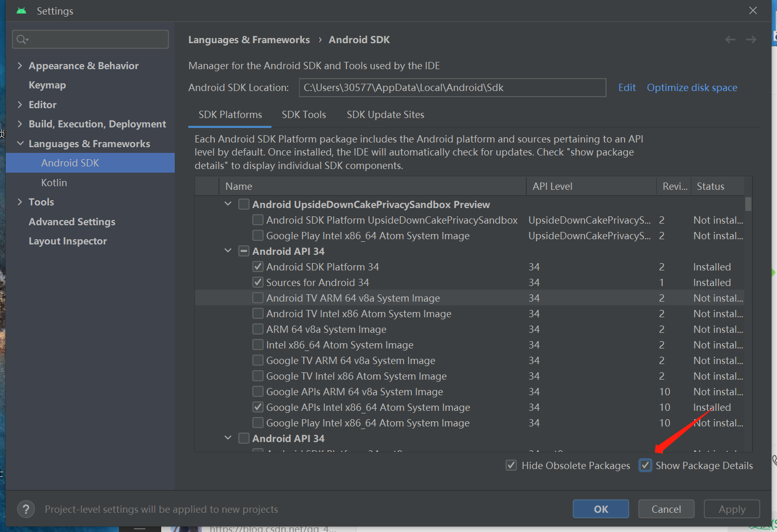Expand the Editor settings section
Image resolution: width=777 pixels, height=532 pixels.
coord(20,105)
